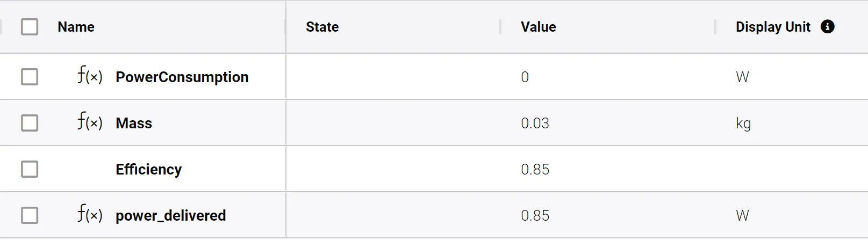Viewport: 868px width, 240px height.
Task: Click the Value column header
Action: [x=538, y=27]
